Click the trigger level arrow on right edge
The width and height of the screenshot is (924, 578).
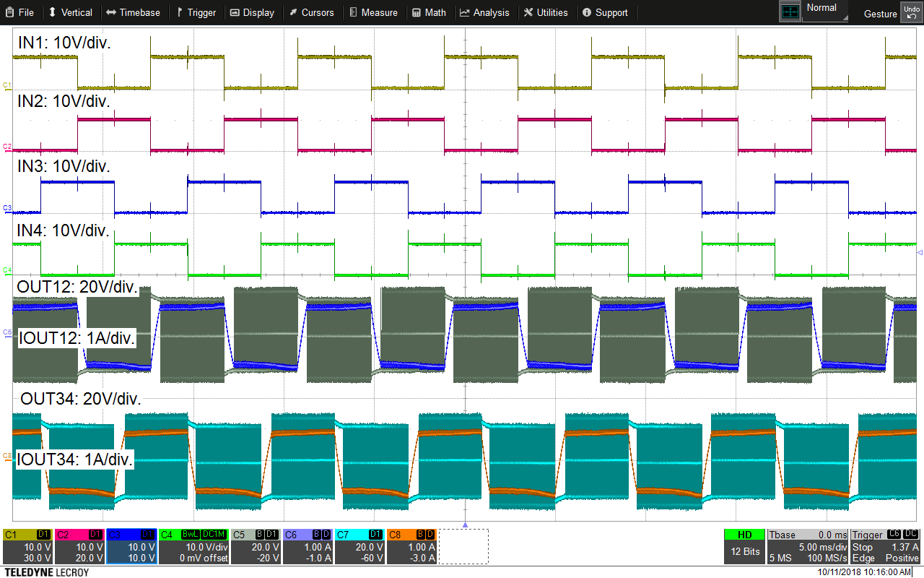pyautogui.click(x=919, y=253)
